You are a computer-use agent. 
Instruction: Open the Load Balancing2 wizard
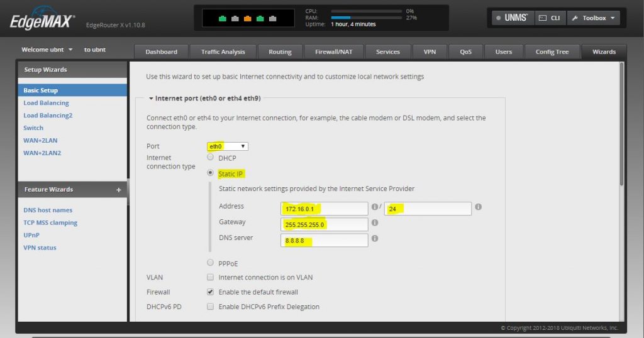tap(48, 116)
